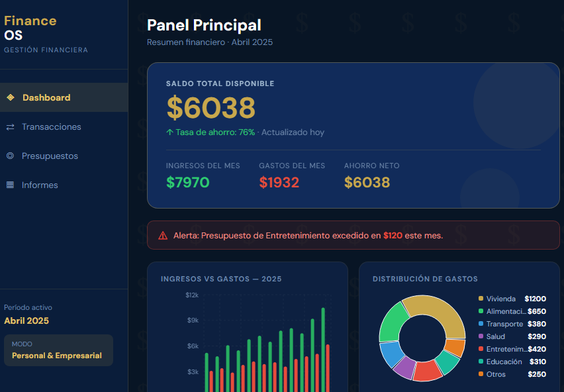Click the Alimentaci… $650 amount
The height and width of the screenshot is (392, 564).
tap(537, 311)
